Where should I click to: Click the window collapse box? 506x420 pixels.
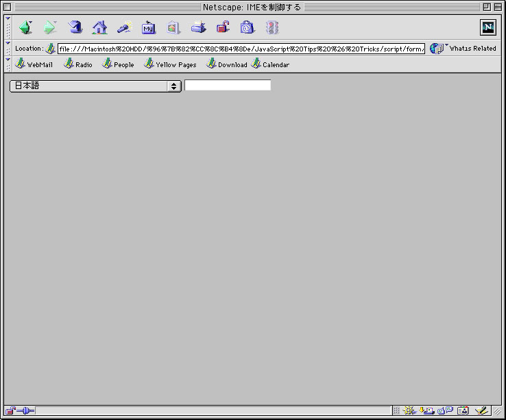pyautogui.click(x=498, y=7)
